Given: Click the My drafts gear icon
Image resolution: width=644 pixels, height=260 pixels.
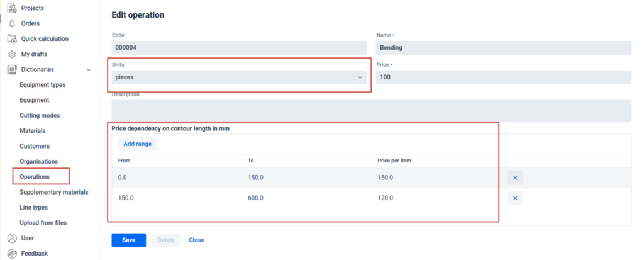Looking at the screenshot, I should tap(11, 54).
